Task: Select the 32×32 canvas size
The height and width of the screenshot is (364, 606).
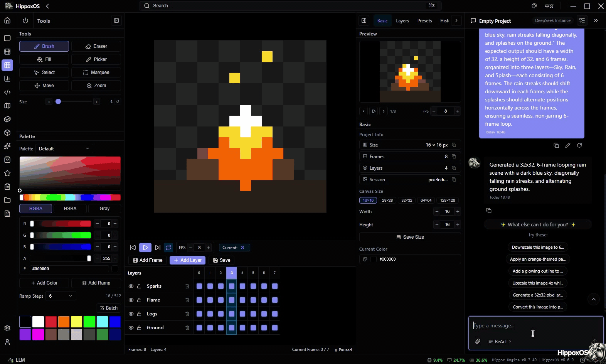Action: 407,201
